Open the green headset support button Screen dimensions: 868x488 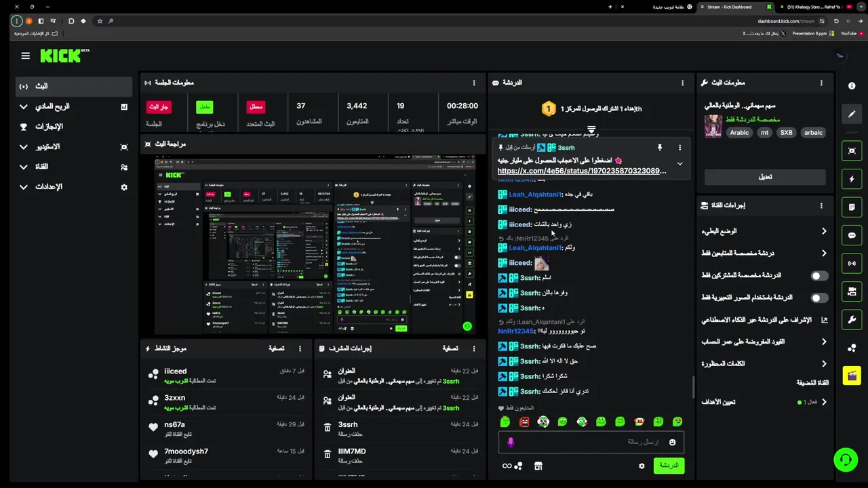(846, 460)
